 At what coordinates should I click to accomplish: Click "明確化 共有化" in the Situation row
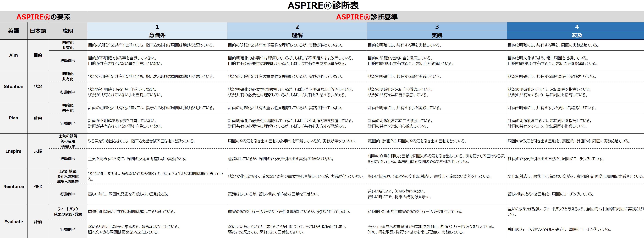(68, 76)
